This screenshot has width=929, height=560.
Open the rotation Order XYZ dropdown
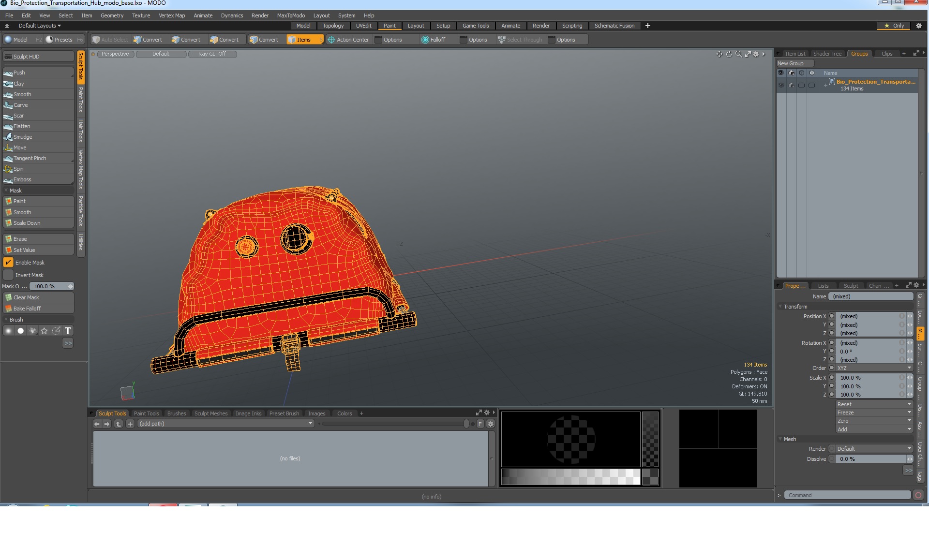tap(874, 368)
